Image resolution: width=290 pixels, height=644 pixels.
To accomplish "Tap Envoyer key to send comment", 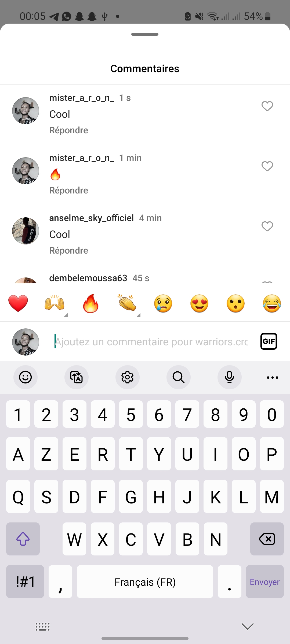I will (x=265, y=582).
